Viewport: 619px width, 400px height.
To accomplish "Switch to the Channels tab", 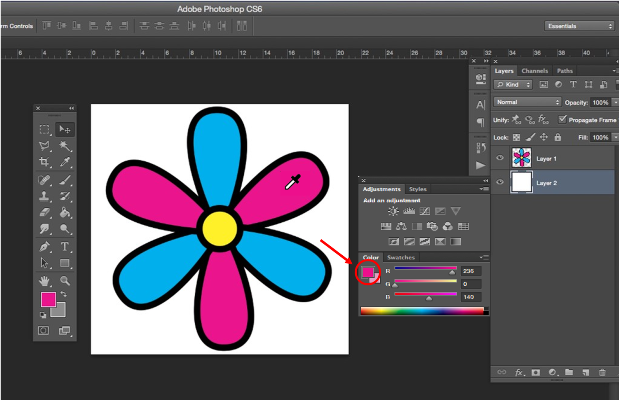I will (535, 71).
